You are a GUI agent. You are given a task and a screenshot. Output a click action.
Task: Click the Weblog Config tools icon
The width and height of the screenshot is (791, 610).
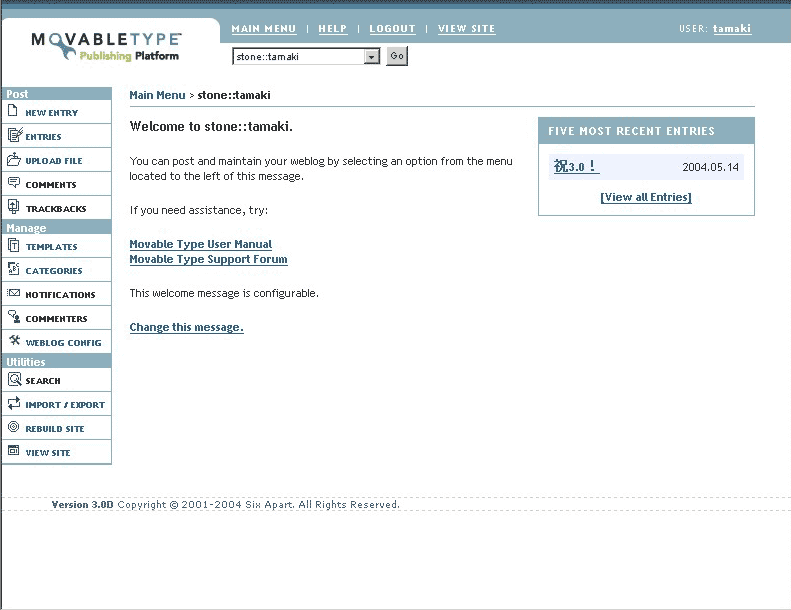coord(14,342)
